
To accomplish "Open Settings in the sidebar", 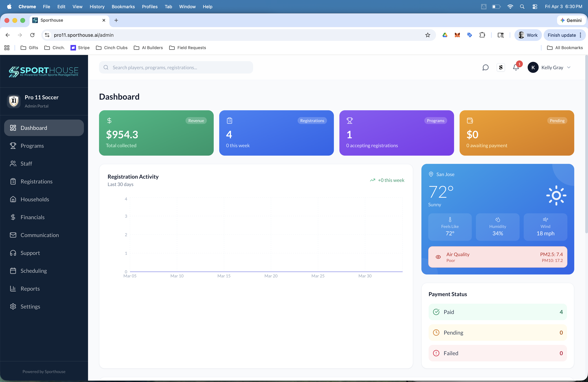I will [44, 306].
